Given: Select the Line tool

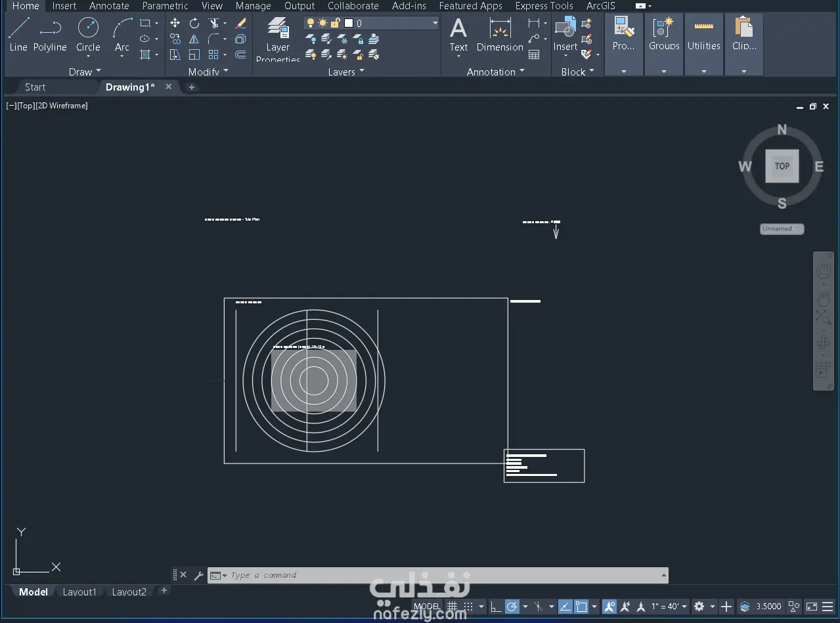Looking at the screenshot, I should coord(18,34).
